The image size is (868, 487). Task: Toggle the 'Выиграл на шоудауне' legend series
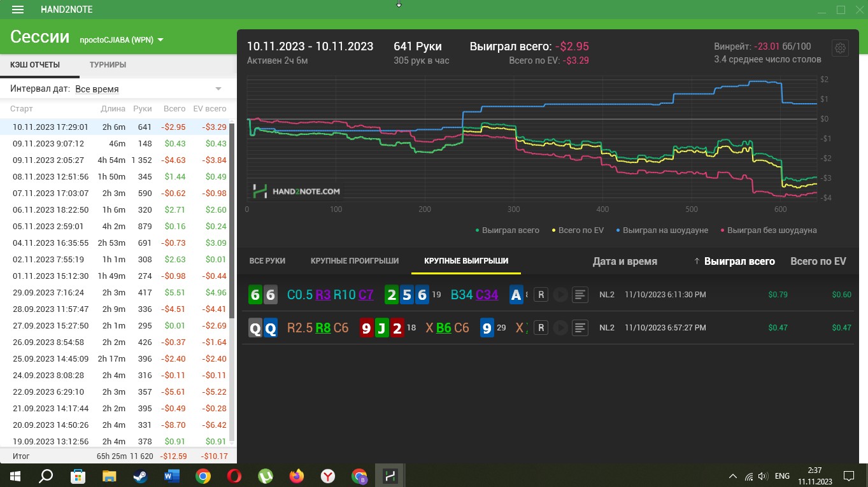click(662, 230)
